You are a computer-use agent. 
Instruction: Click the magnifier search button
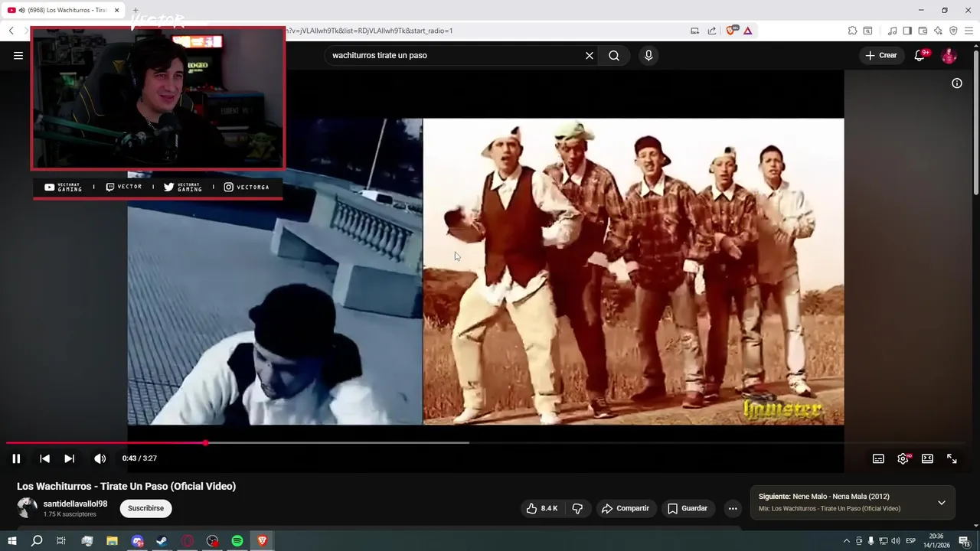[614, 55]
